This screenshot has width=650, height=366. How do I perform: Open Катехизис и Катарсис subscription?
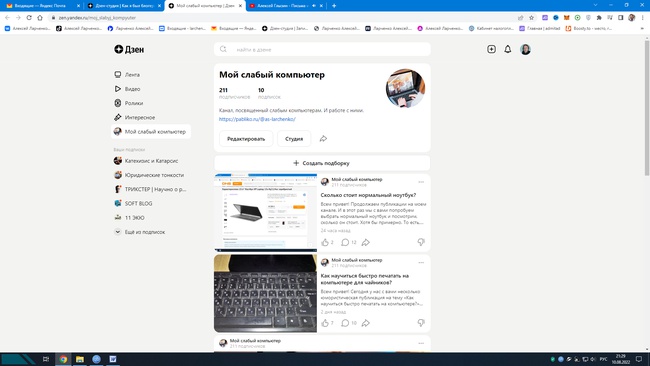(x=146, y=160)
